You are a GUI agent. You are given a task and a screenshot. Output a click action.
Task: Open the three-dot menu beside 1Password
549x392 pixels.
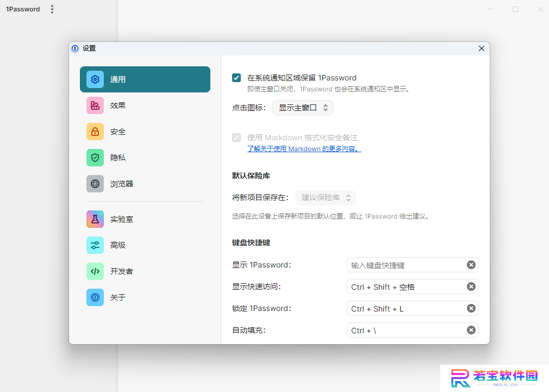(x=52, y=9)
